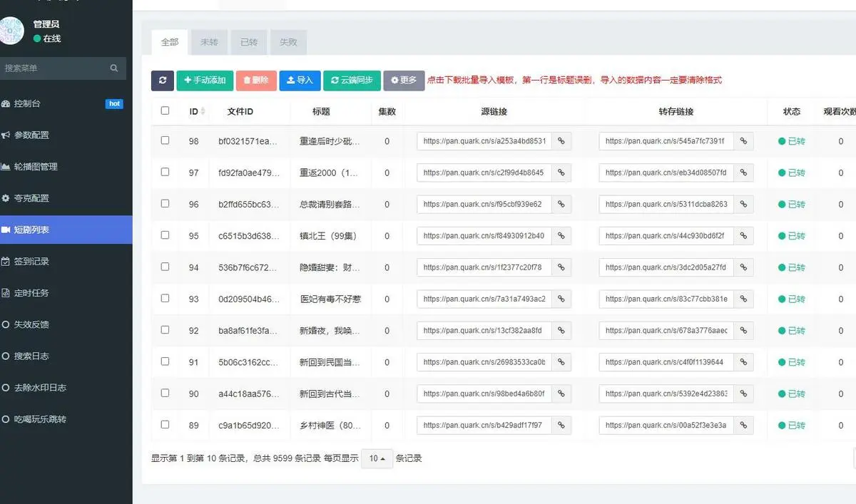Viewport: 856px width, 504px height.
Task: Click the administrator avatar image
Action: click(x=11, y=30)
